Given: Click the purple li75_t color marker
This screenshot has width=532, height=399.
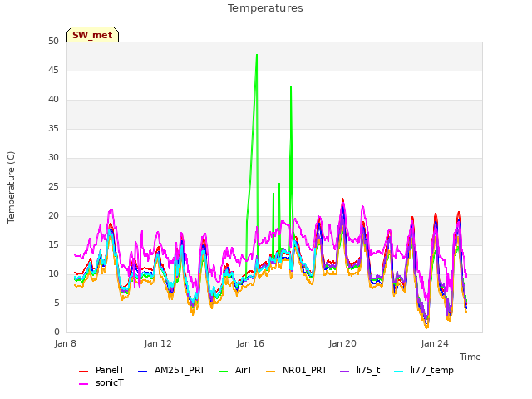Looking at the screenshot, I should point(344,372).
